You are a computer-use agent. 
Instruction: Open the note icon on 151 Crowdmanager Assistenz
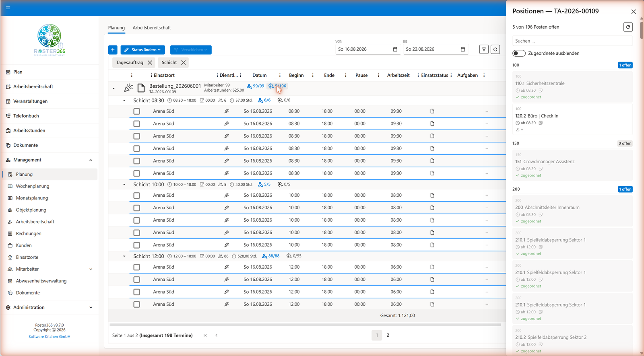(x=541, y=169)
